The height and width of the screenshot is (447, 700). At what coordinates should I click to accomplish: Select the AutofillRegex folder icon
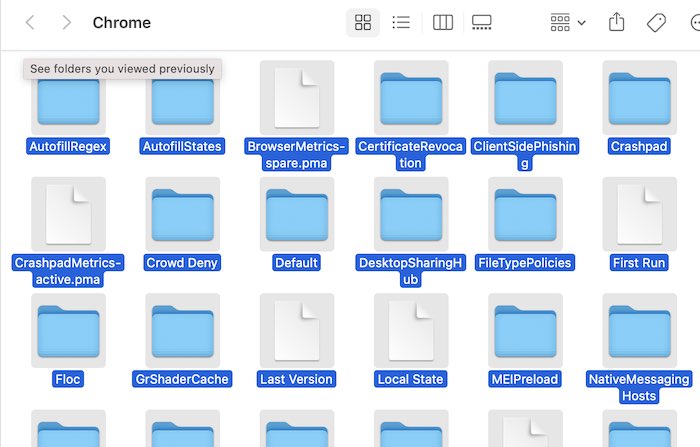click(x=68, y=102)
